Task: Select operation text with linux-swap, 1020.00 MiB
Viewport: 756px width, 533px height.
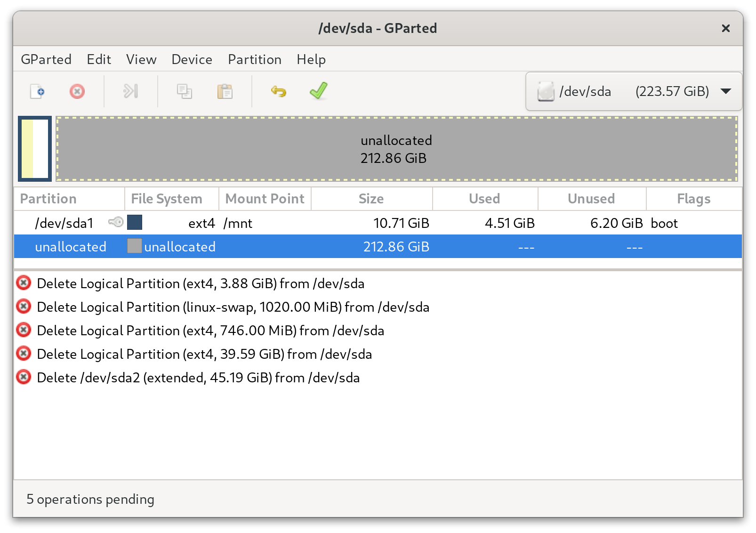Action: click(233, 307)
